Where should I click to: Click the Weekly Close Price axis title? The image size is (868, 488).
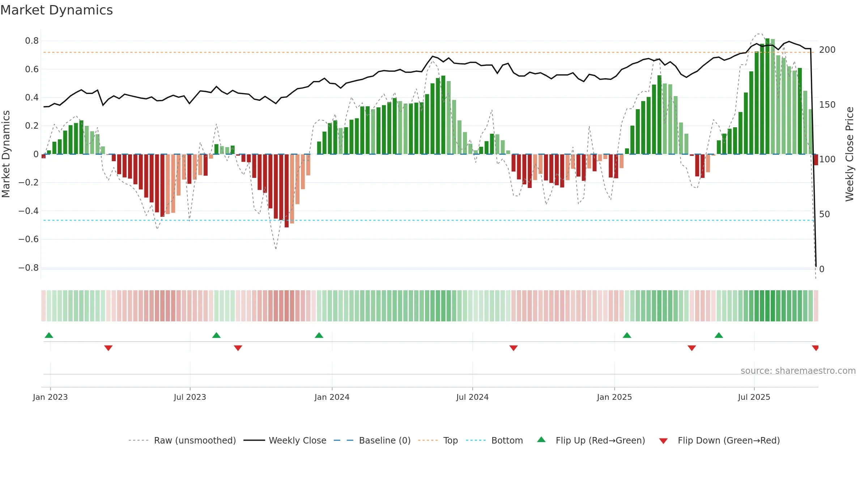coord(850,154)
